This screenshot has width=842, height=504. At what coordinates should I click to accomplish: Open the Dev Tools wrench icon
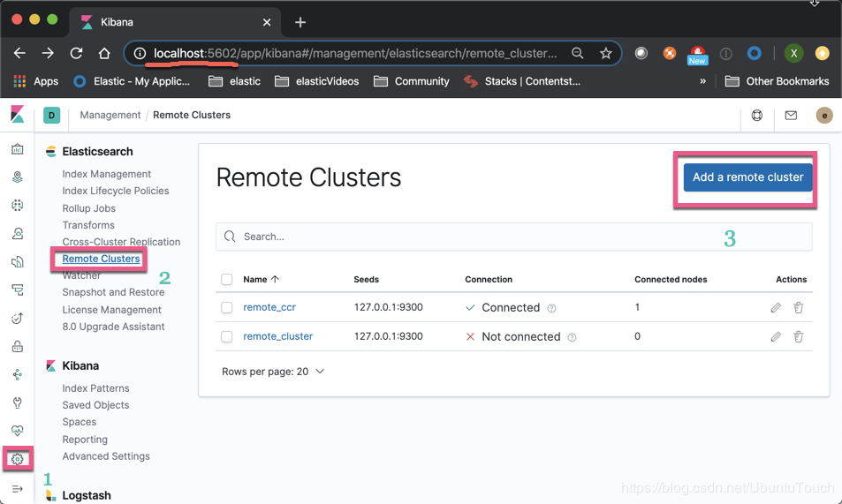coord(17,402)
